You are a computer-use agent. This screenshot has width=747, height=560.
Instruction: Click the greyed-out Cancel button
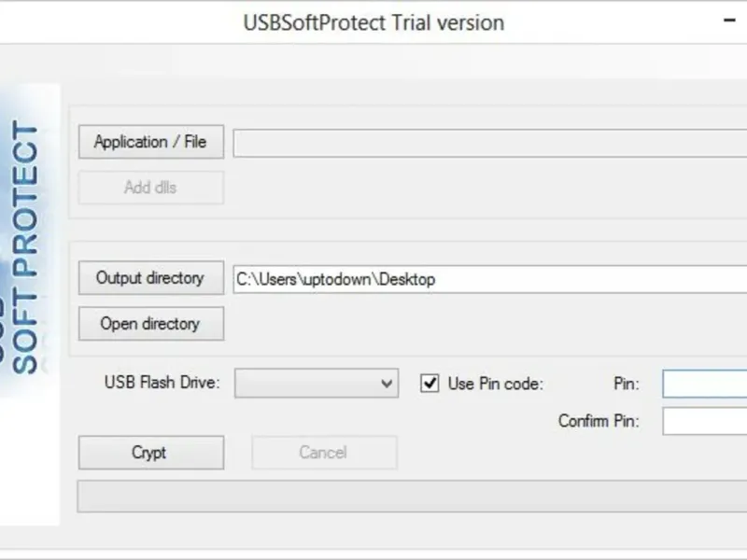point(323,453)
